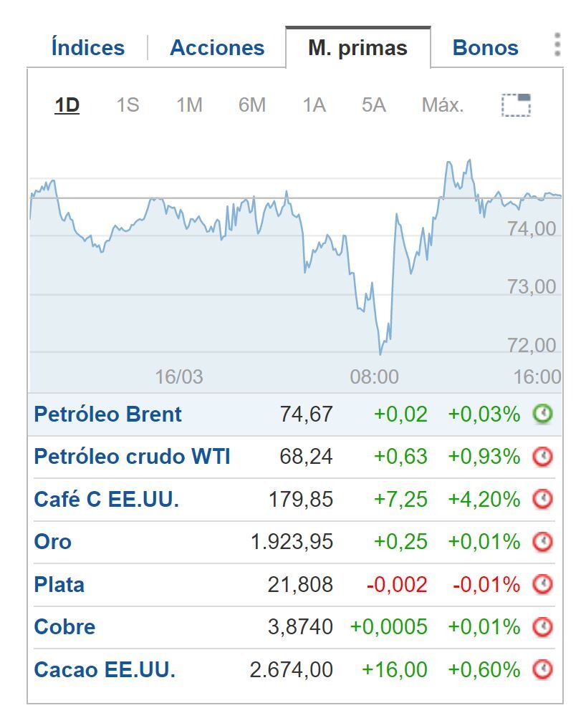Click the market status clock next to Oro
Viewport: 586px width, 728px height.
pyautogui.click(x=543, y=542)
